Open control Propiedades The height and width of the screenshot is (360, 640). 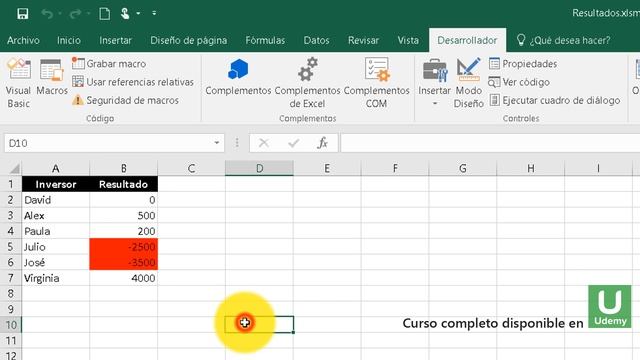523,64
